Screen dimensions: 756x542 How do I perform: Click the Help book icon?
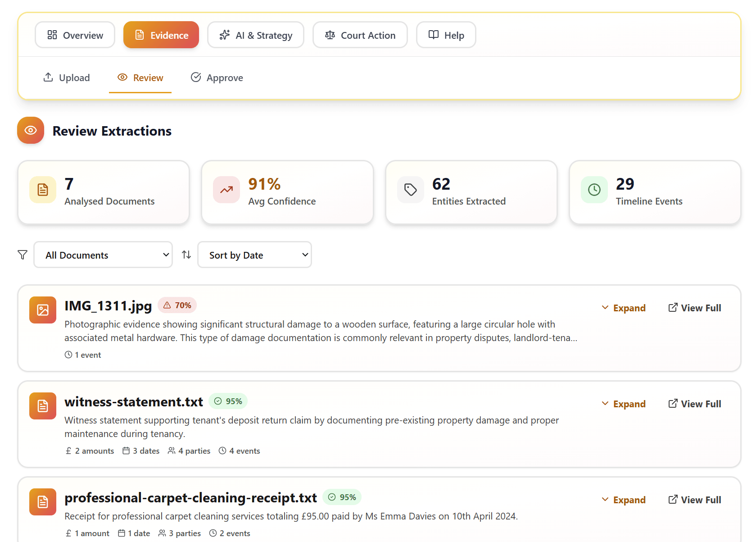point(433,35)
